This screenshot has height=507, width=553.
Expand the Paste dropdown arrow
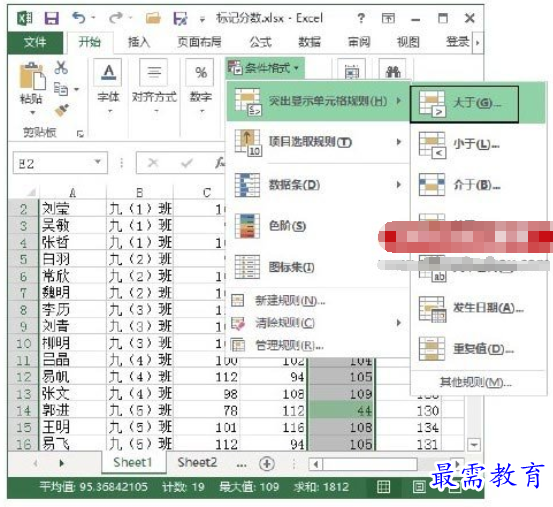point(32,113)
